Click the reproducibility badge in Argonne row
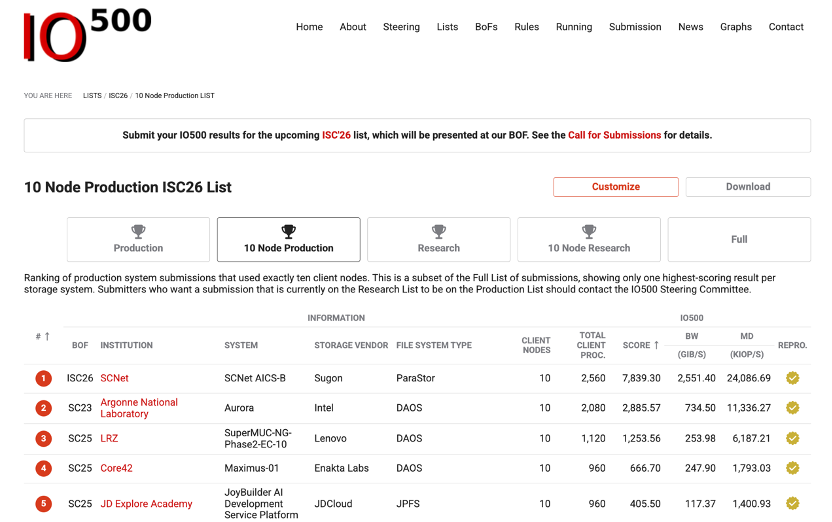Viewport: 832px width, 522px height. pyautogui.click(x=793, y=407)
